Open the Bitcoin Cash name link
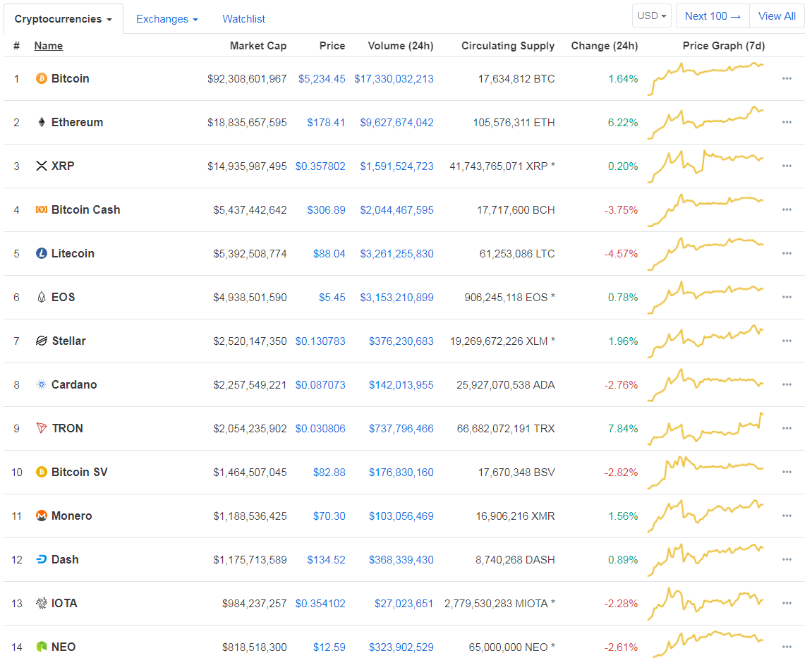Image resolution: width=812 pixels, height=658 pixels. pos(86,209)
